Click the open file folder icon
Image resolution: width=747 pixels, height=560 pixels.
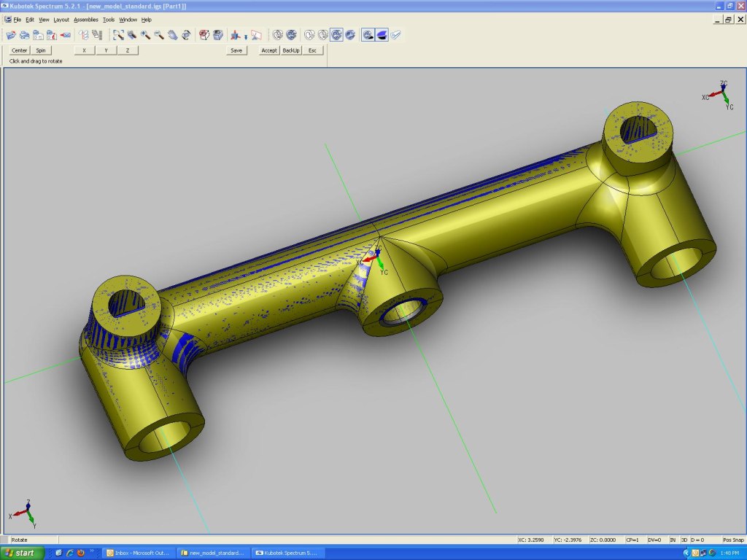(x=12, y=34)
